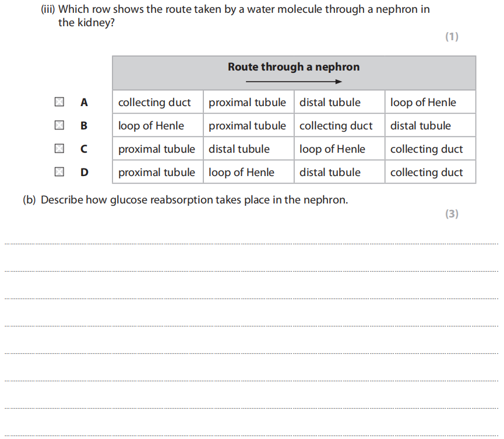Tick the checkbox for option B
Viewport: 504px width, 439px height.
click(59, 125)
